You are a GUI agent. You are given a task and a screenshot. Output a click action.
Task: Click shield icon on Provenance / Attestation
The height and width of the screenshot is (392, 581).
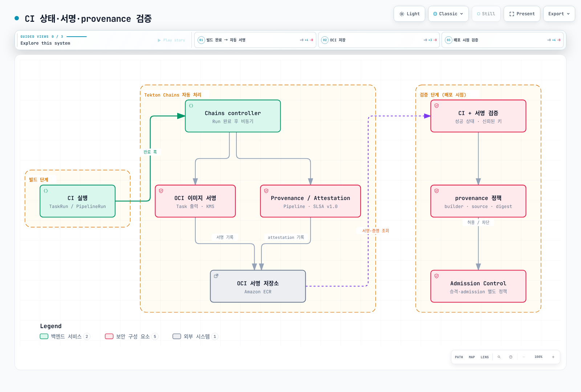[266, 191]
